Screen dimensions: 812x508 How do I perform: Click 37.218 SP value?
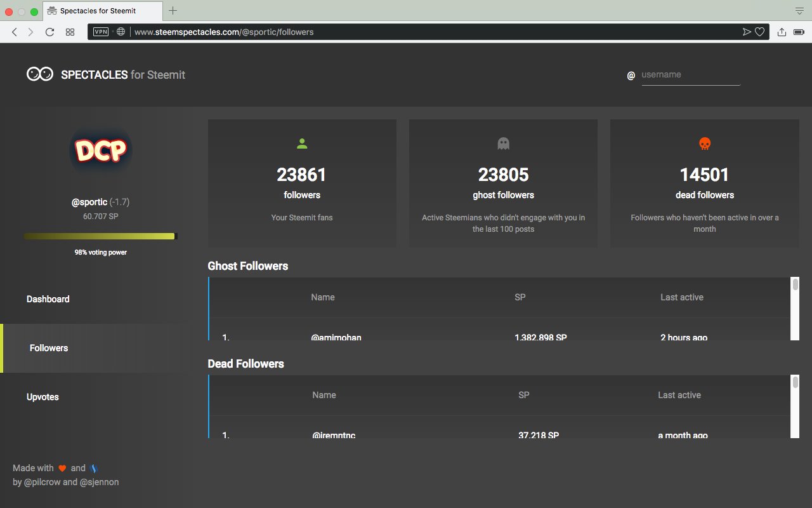pos(539,435)
